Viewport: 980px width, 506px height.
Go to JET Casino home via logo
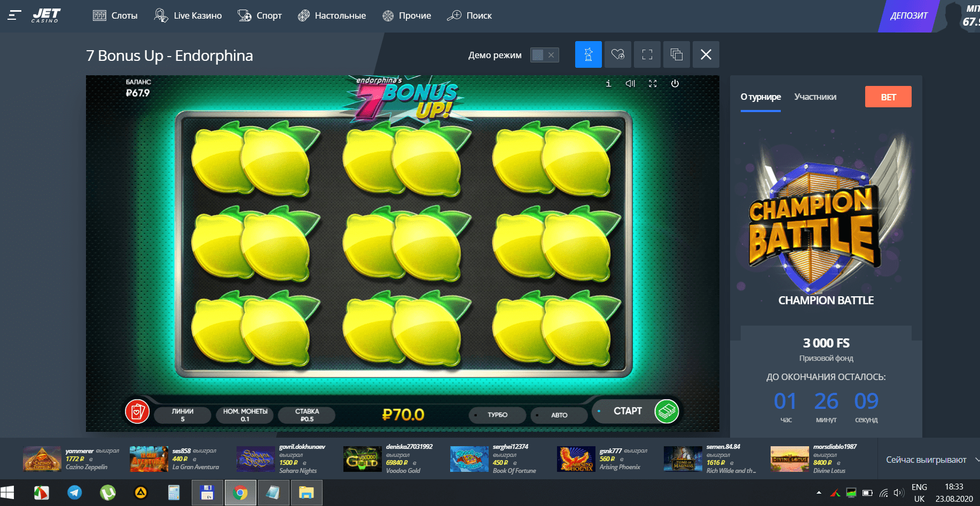pyautogui.click(x=45, y=15)
